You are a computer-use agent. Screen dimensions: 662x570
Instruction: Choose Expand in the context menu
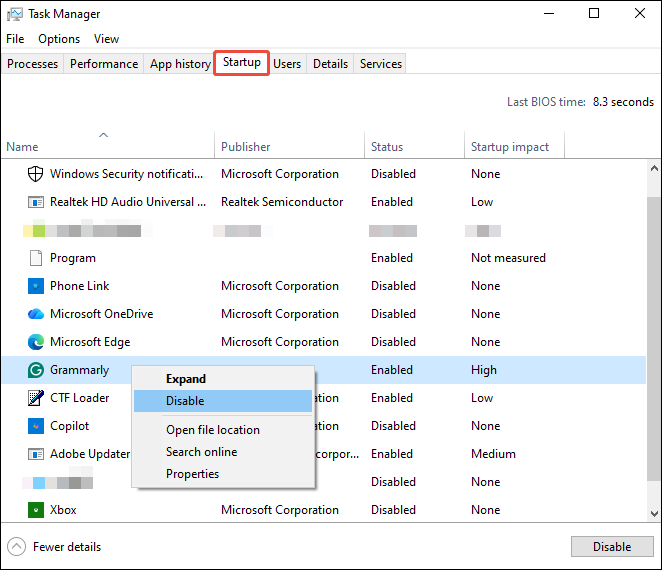pyautogui.click(x=223, y=379)
